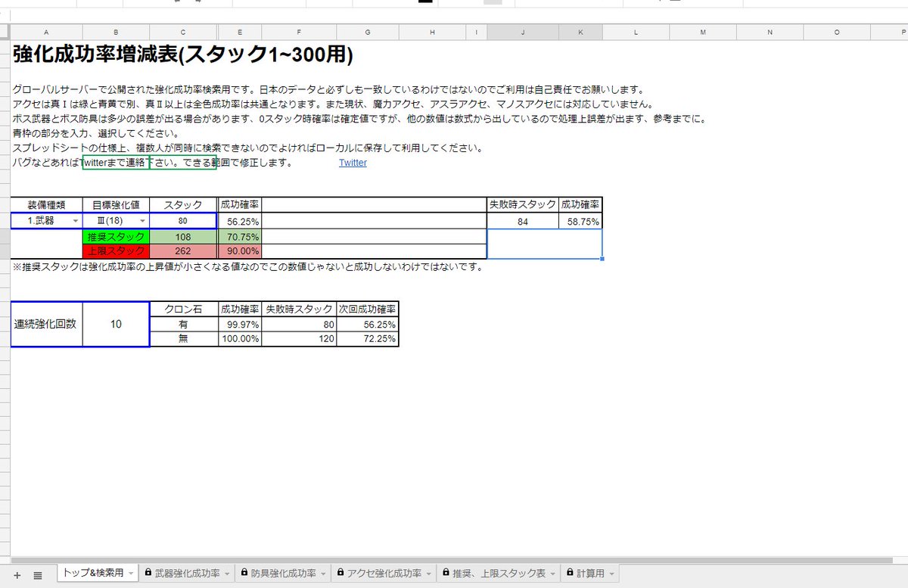Expand the 武器強化成功率 tab menu arrow
The image size is (908, 588).
click(227, 574)
